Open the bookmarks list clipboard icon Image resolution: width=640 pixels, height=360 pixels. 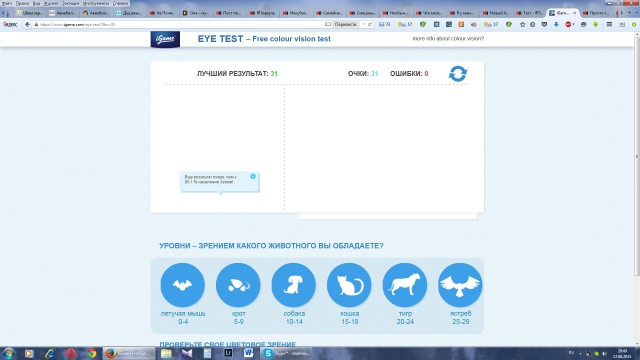click(x=533, y=24)
